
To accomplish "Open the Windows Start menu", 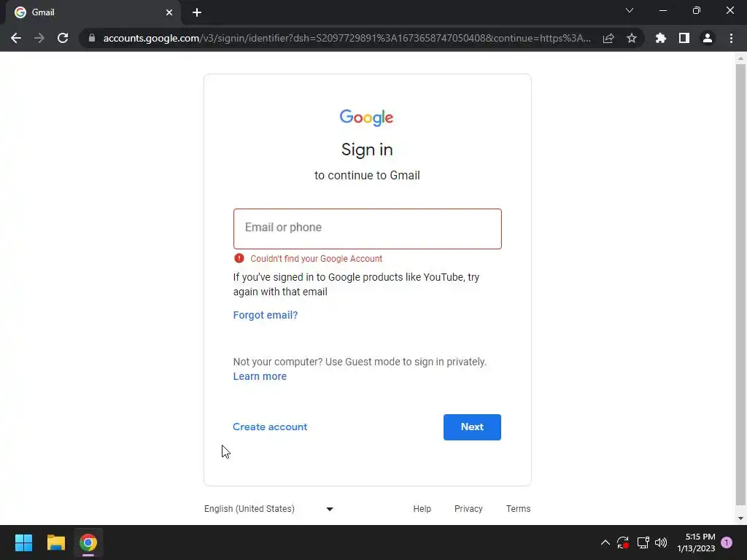I will point(23,542).
